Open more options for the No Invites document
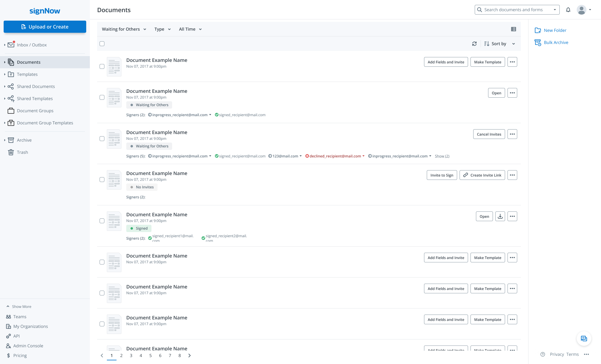This screenshot has width=601, height=364. pos(512,175)
